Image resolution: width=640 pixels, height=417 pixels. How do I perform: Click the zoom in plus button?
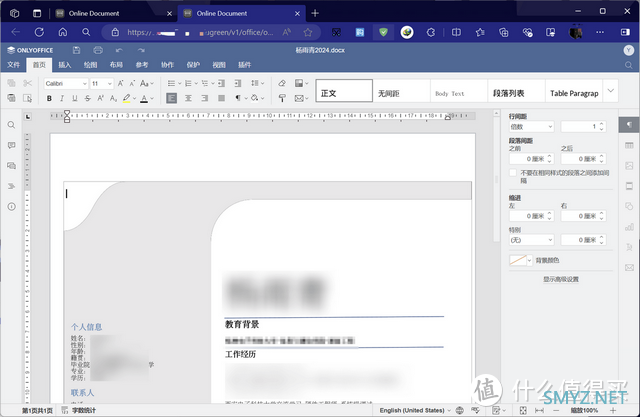[x=613, y=410]
